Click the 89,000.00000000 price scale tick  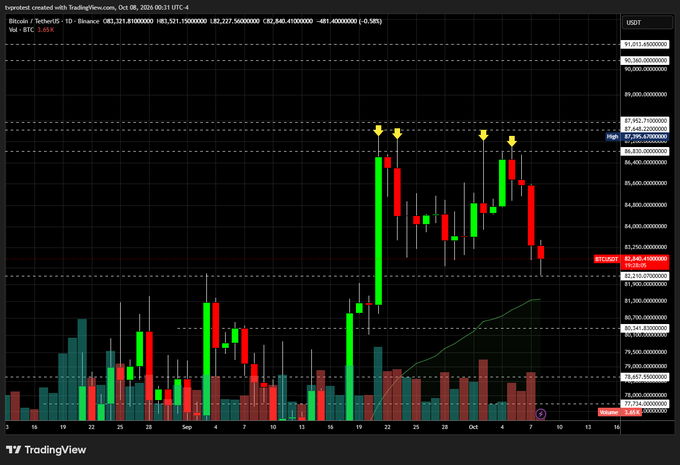tap(645, 95)
